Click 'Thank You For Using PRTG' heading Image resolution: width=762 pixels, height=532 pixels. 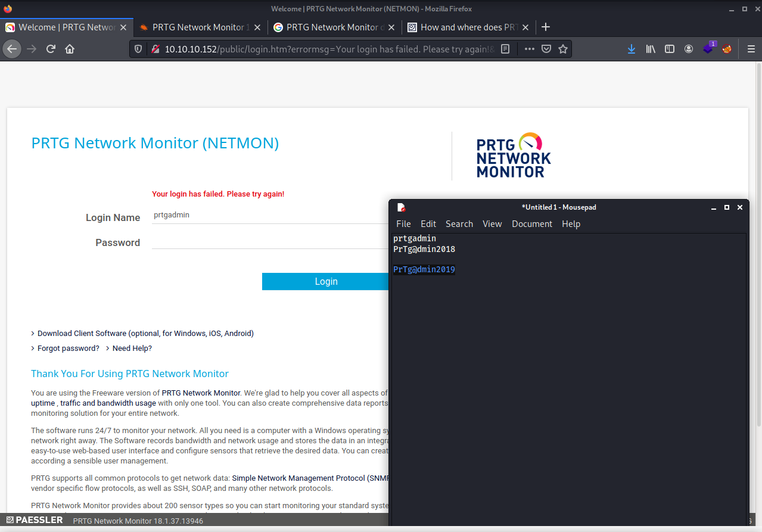coord(130,374)
